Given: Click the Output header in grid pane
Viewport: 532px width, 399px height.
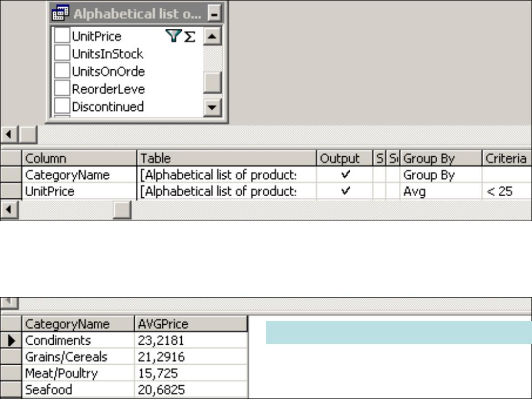Looking at the screenshot, I should coord(345,158).
